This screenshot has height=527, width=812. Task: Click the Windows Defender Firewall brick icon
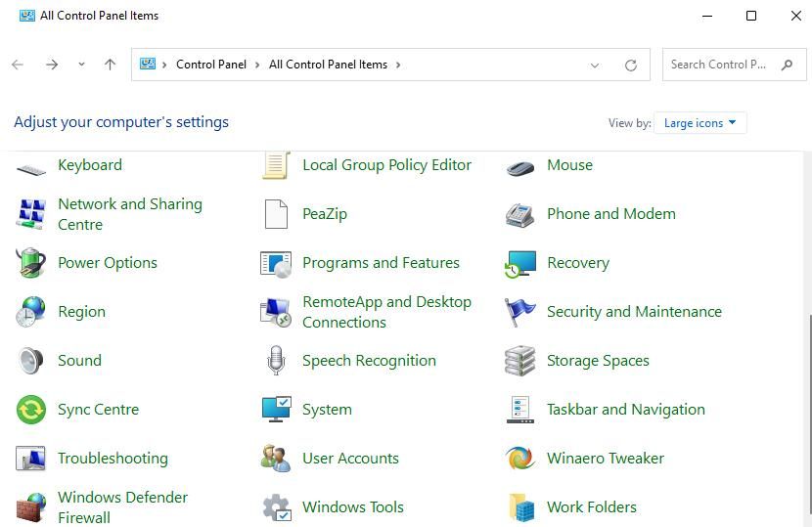(x=31, y=507)
